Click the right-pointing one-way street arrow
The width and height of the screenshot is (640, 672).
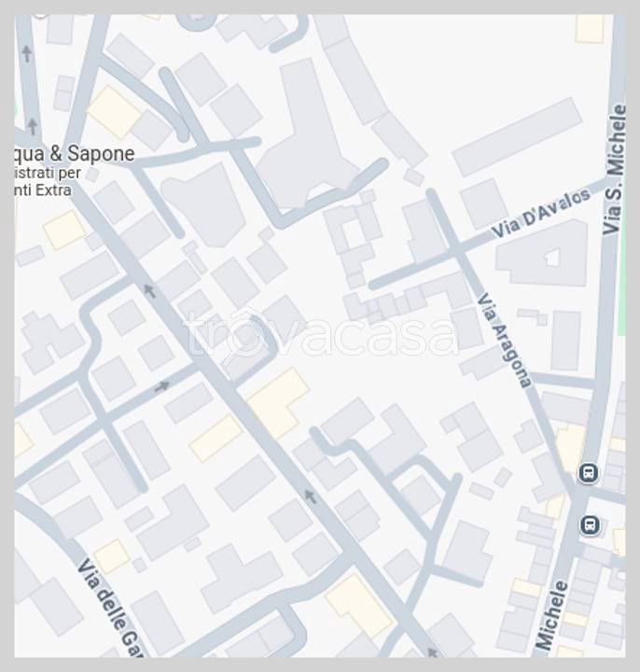pyautogui.click(x=162, y=386)
